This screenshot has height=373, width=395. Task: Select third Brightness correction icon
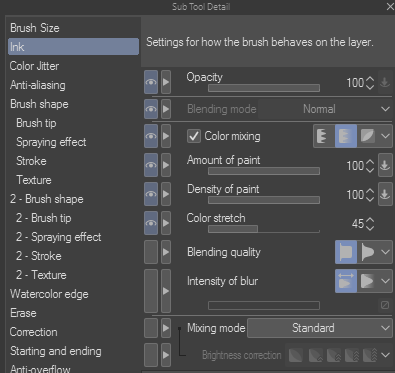pyautogui.click(x=334, y=355)
